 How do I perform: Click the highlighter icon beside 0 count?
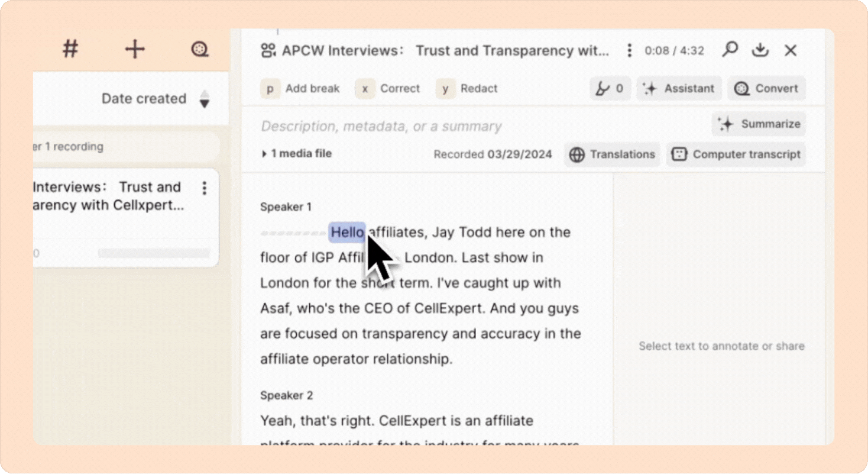(602, 89)
